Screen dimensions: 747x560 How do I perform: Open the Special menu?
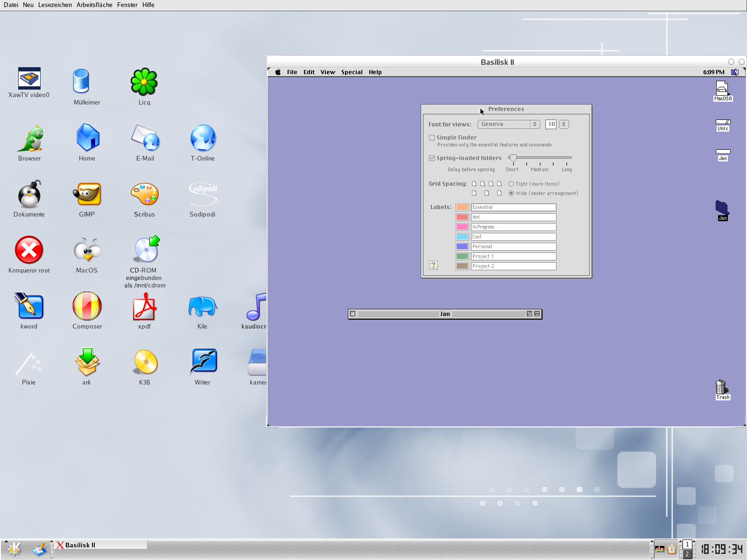[x=352, y=72]
